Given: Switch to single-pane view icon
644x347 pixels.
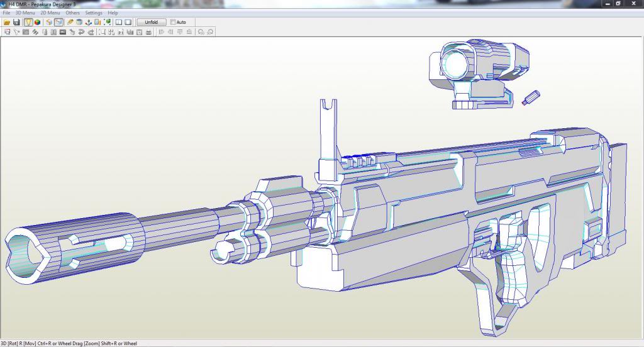Looking at the screenshot, I should tap(128, 22).
